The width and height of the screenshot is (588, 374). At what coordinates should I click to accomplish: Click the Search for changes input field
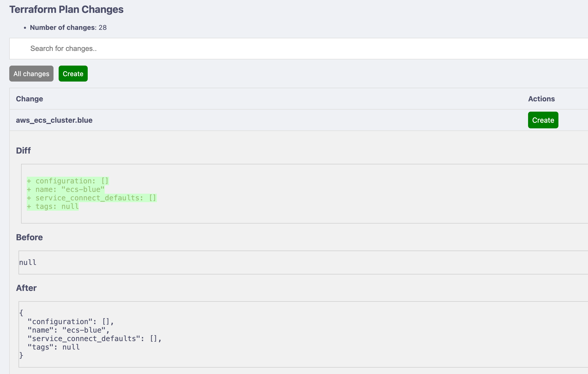point(298,49)
